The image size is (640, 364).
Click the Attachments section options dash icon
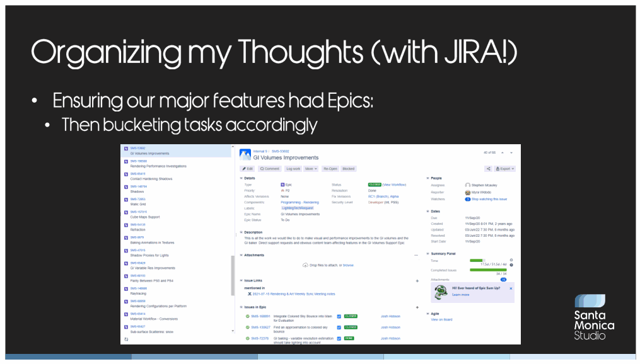coord(416,256)
